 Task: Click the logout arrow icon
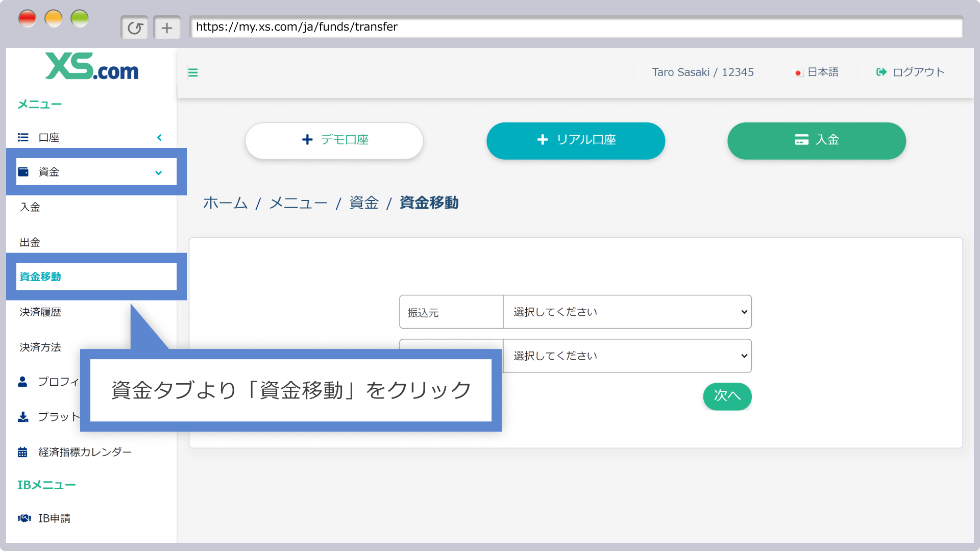point(881,72)
